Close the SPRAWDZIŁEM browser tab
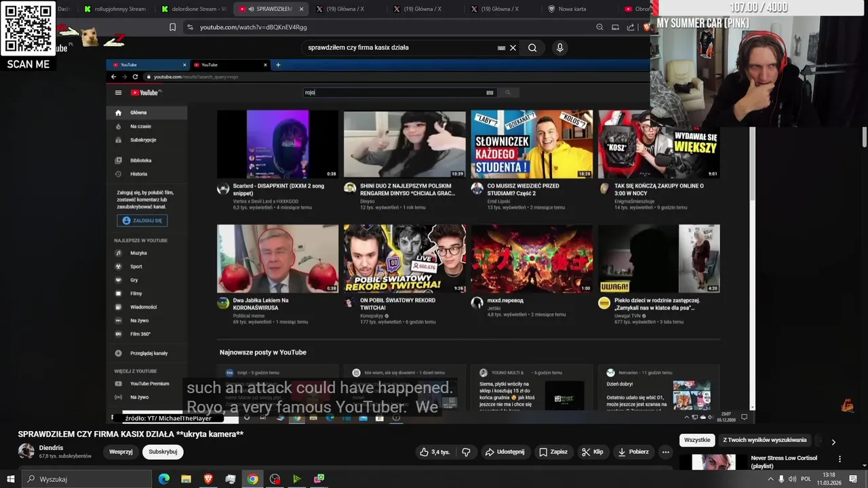Screen dimensions: 868x488 (301, 9)
